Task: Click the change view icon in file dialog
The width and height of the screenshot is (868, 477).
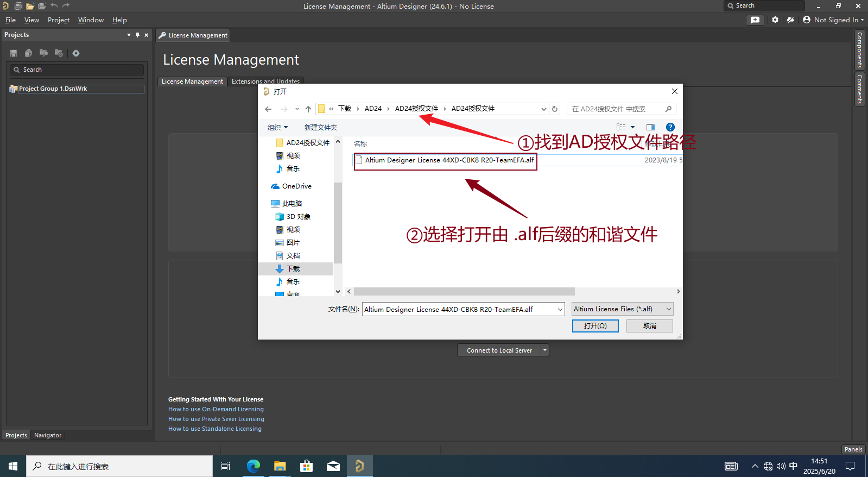Action: (x=621, y=127)
